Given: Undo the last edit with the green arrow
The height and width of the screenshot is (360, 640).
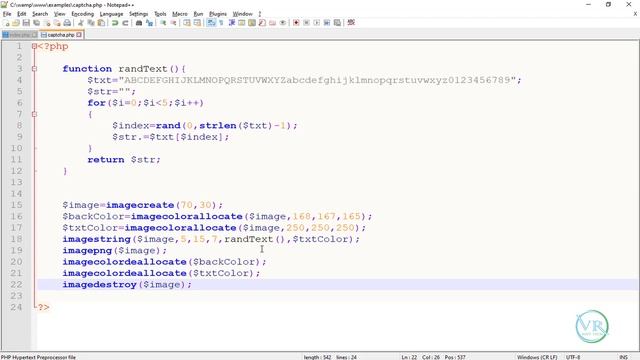Looking at the screenshot, I should click(115, 23).
